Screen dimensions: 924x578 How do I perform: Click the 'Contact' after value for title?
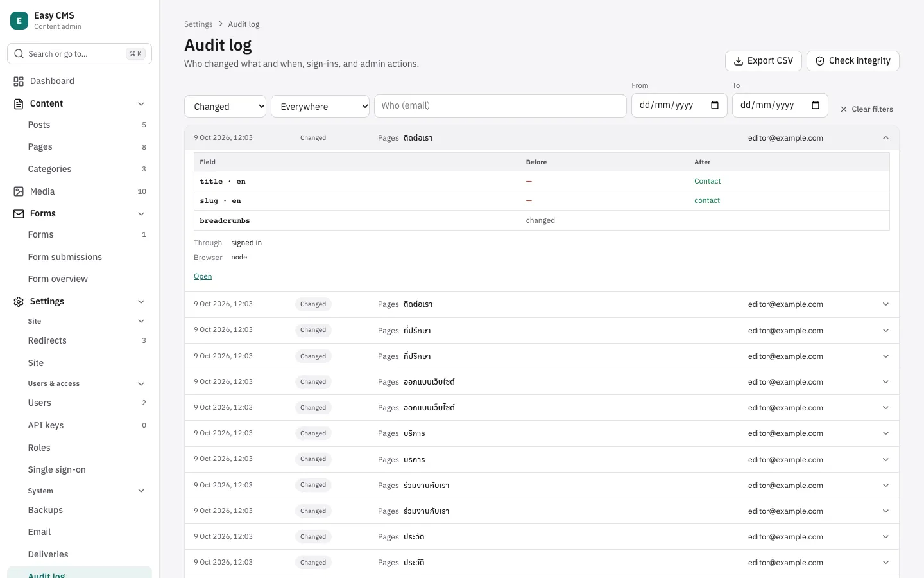708,181
